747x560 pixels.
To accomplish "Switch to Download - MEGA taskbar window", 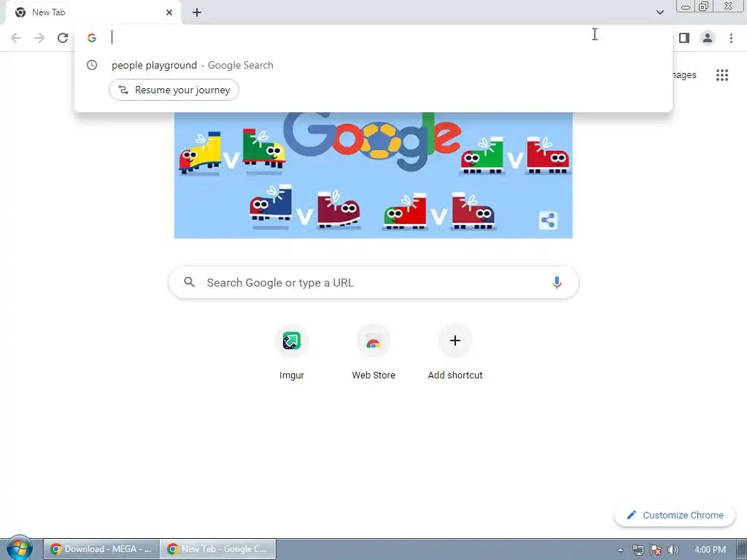I will [x=101, y=549].
